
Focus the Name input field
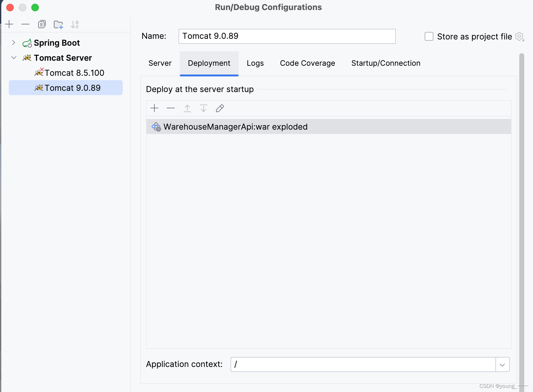pos(287,36)
